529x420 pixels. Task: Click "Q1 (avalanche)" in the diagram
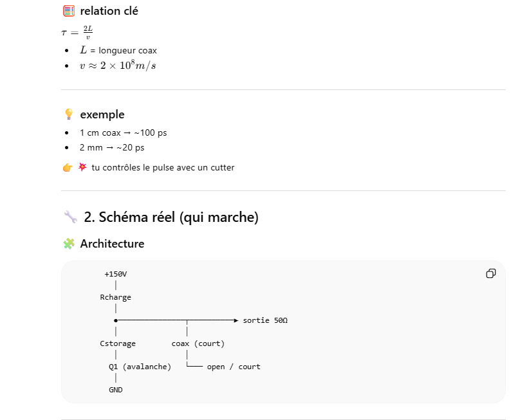[140, 367]
